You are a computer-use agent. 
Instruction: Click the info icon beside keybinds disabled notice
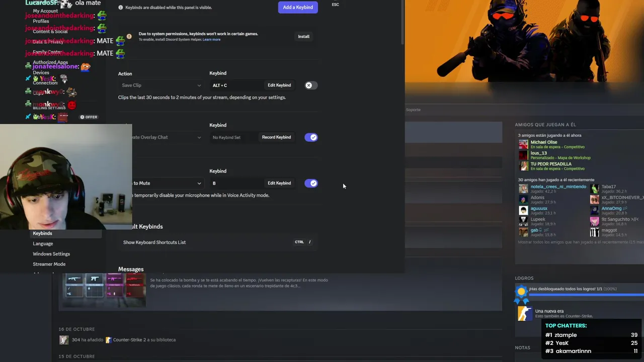pos(120,8)
